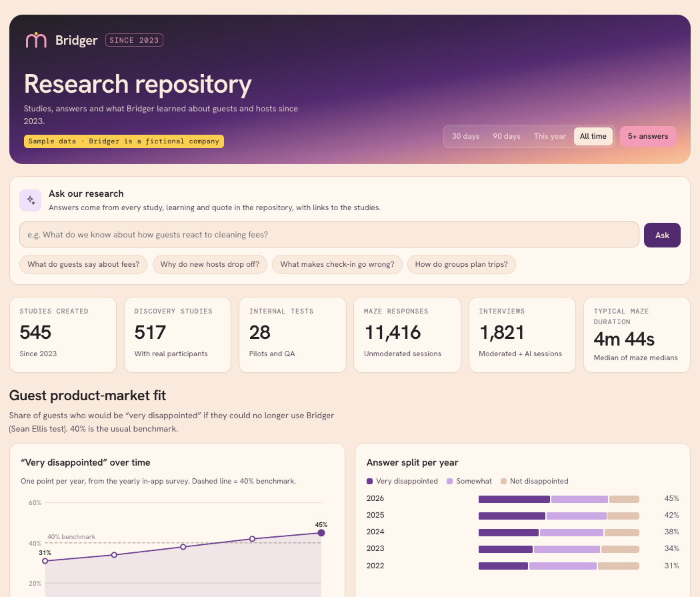
Task: Click the 31% starting point on line chart
Action: pos(45,561)
